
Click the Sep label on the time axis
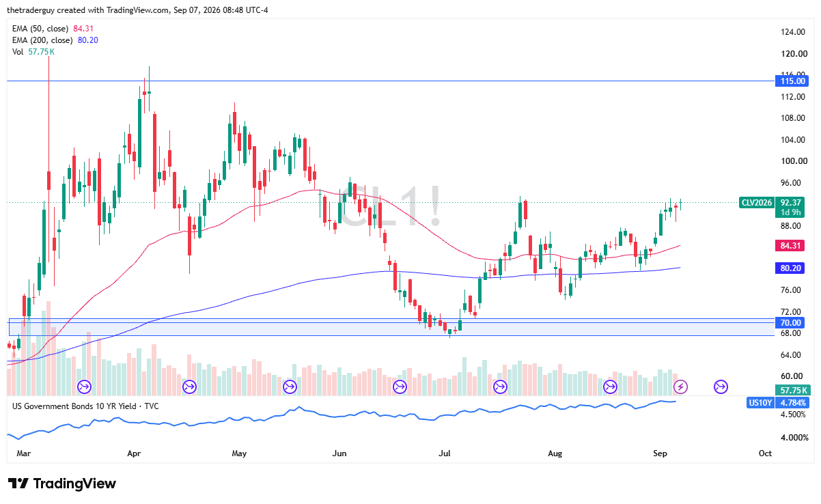pos(660,453)
